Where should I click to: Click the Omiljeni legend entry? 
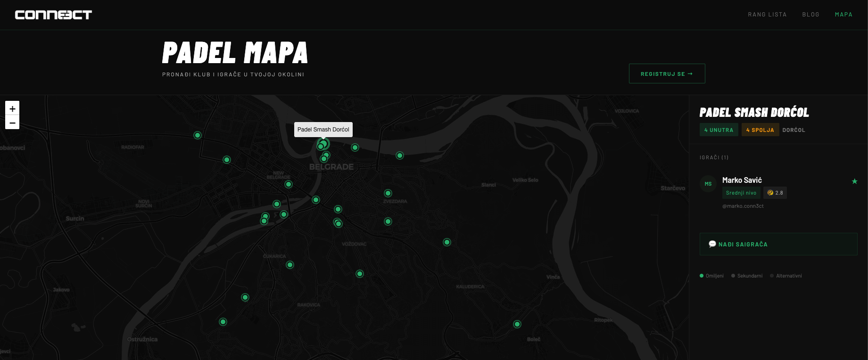click(x=711, y=276)
